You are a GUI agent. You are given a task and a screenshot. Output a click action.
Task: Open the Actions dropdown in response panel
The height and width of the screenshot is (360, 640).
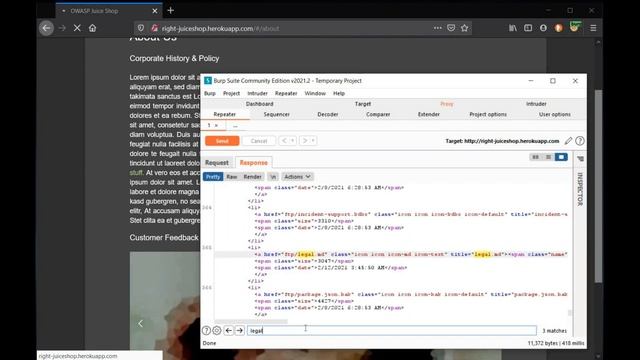click(297, 177)
